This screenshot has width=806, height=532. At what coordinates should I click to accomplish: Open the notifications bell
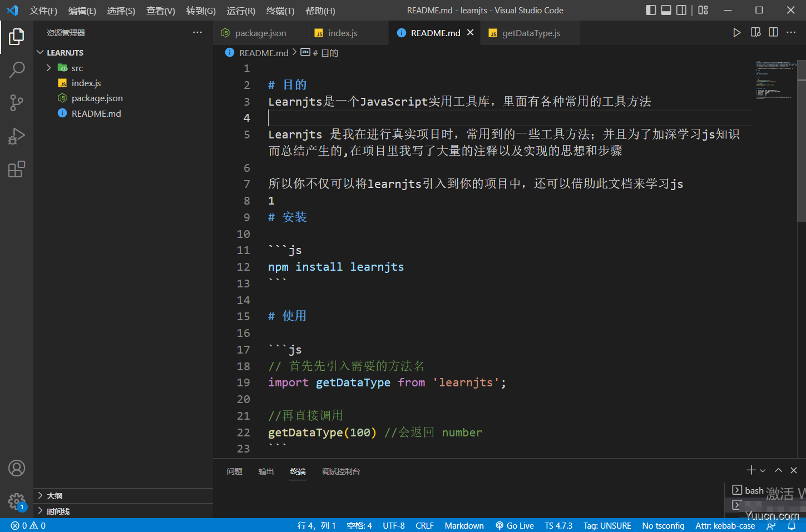coord(792,525)
